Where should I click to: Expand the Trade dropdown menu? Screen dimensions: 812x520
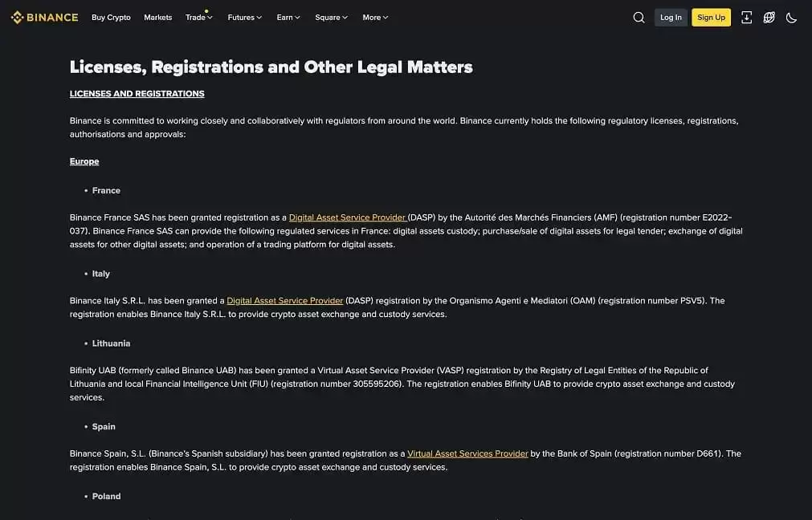coord(198,18)
